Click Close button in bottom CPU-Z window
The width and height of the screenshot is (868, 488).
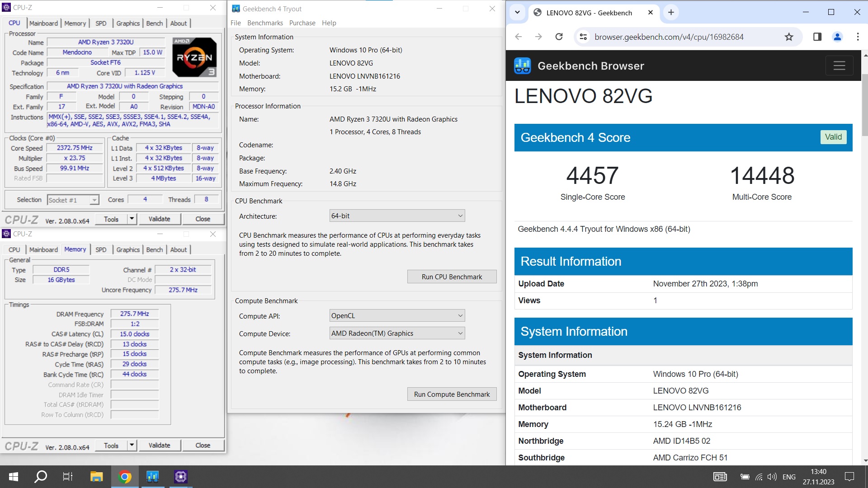point(203,446)
